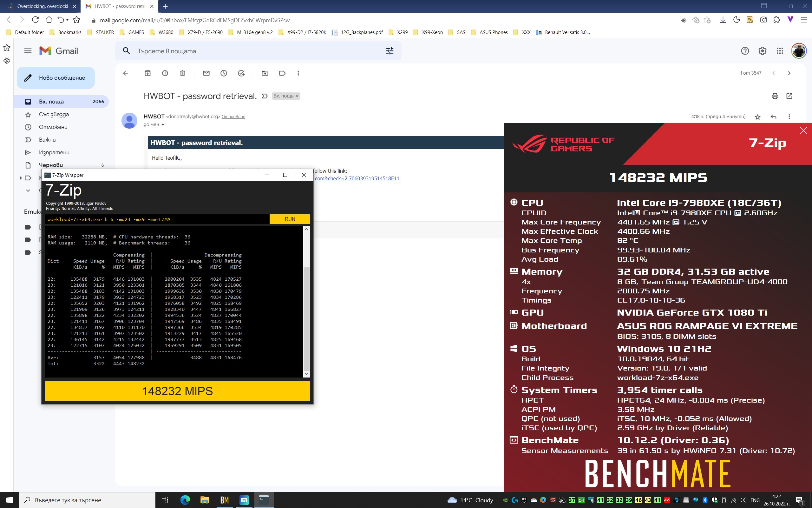Open the Labels icon in the Gmail toolbar
Viewport: 812px width, 508px height.
coord(282,73)
